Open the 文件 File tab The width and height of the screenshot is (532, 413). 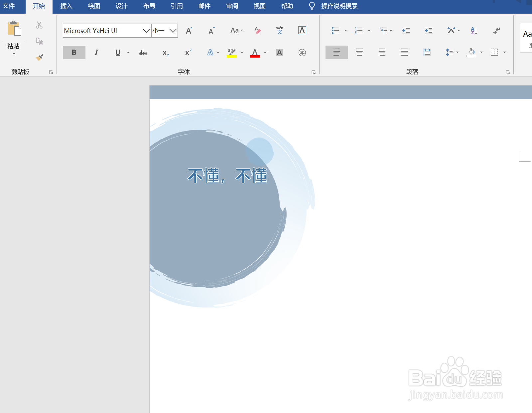[9, 6]
